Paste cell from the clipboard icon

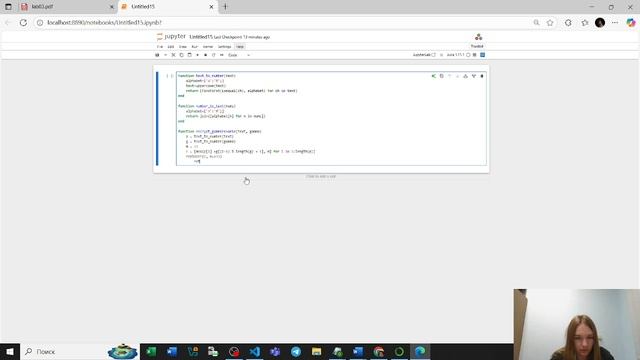(189, 55)
